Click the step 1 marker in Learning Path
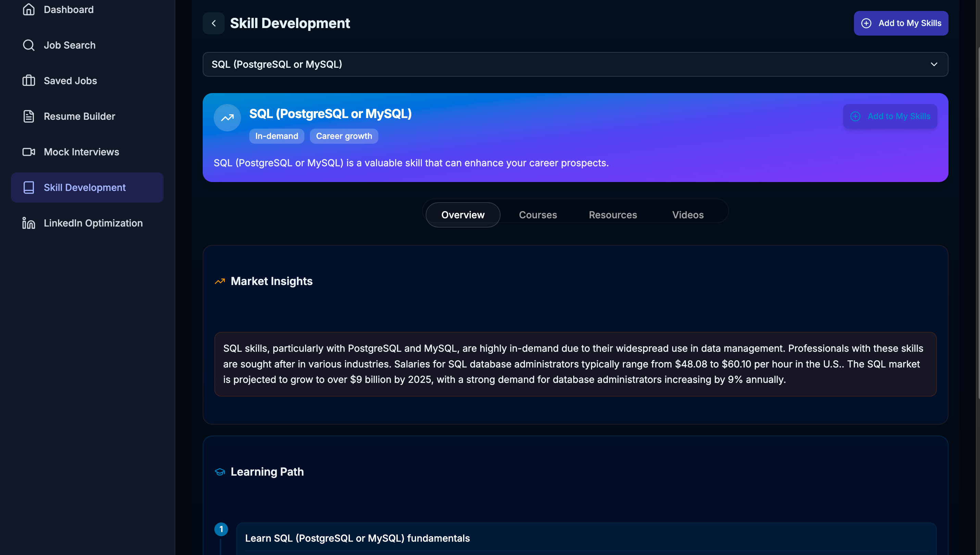 (222, 529)
